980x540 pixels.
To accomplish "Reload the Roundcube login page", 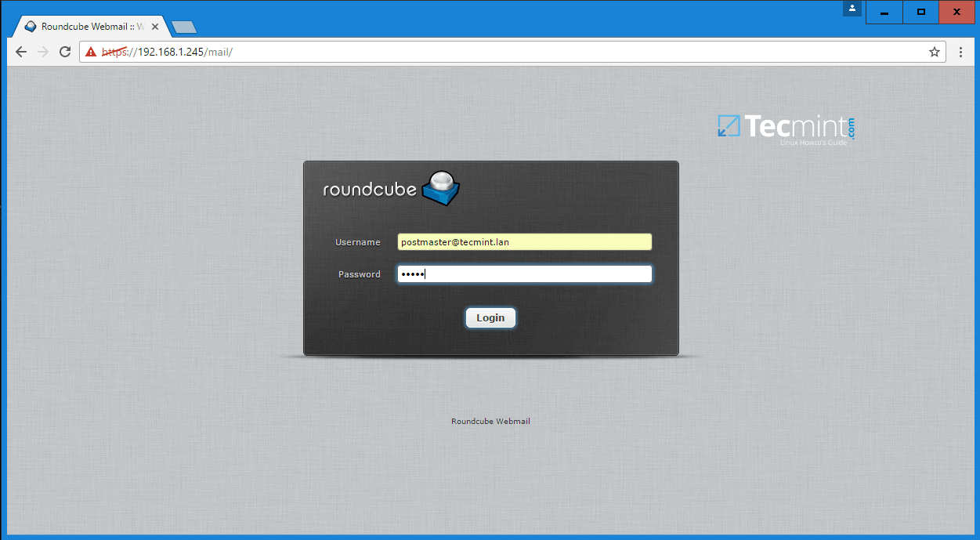I will coord(65,52).
